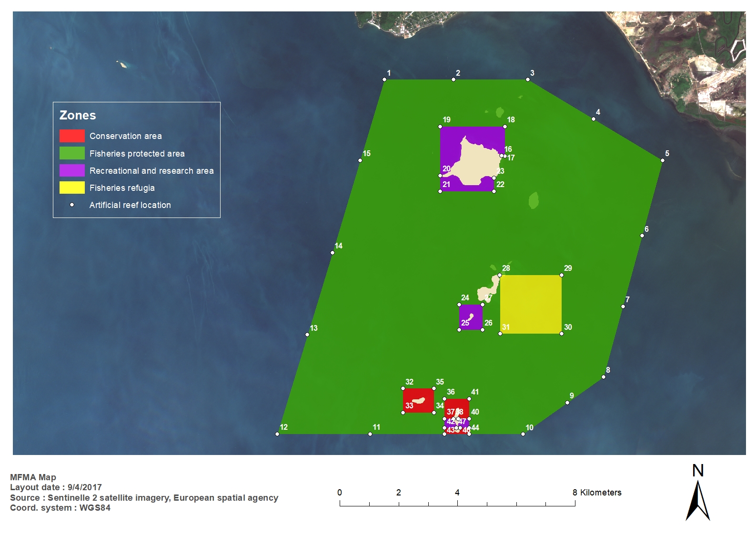Click the red conservation zone containing point 33

[x=418, y=400]
